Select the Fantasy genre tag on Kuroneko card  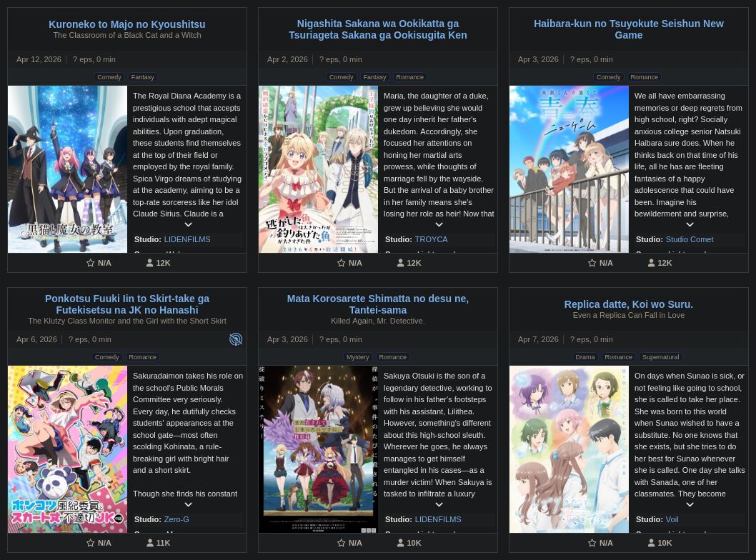coord(143,77)
